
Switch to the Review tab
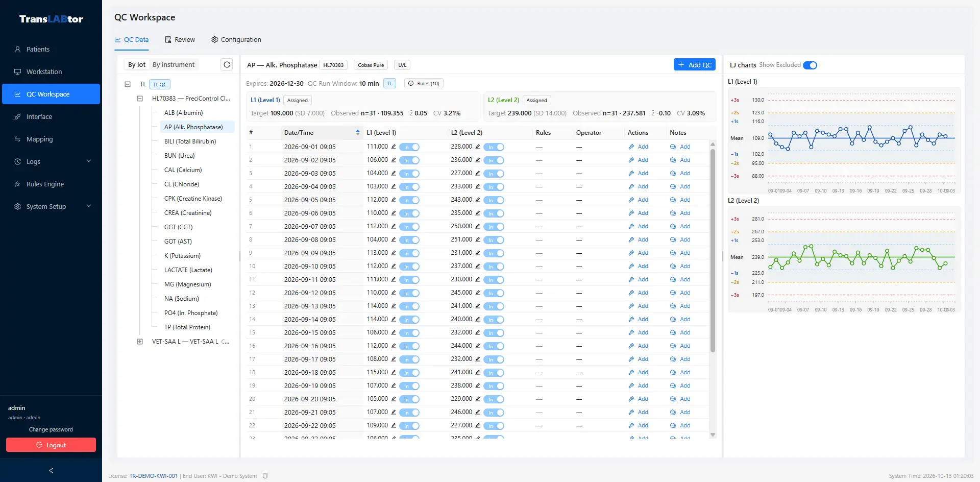tap(180, 40)
